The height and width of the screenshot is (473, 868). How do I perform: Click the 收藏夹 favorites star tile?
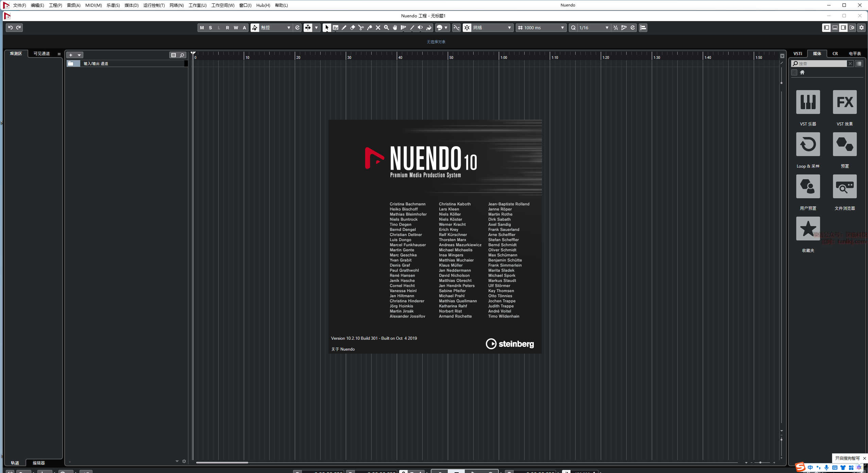(808, 229)
